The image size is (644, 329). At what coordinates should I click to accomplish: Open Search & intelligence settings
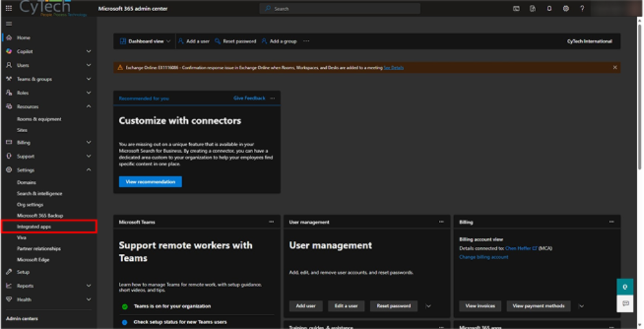click(39, 193)
